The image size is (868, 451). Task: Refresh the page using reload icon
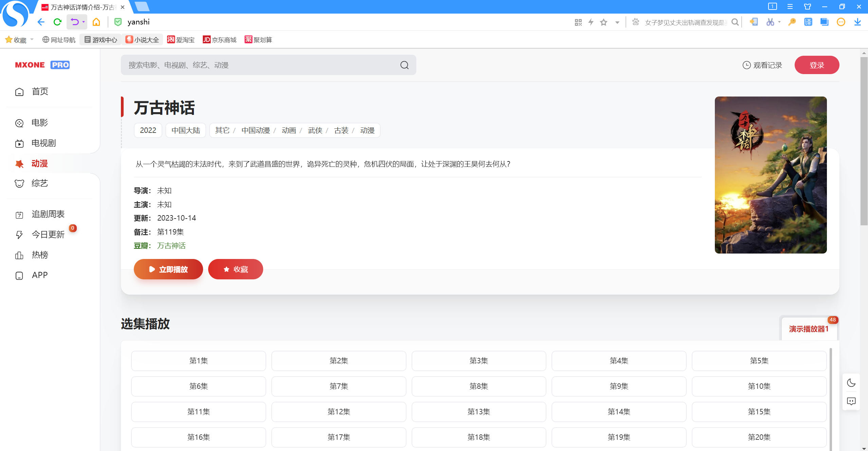point(57,22)
